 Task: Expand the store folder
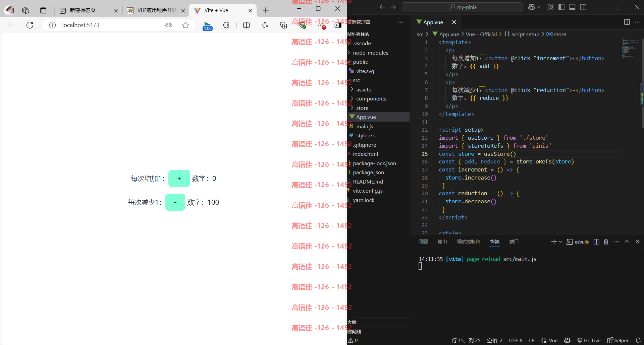(378, 108)
